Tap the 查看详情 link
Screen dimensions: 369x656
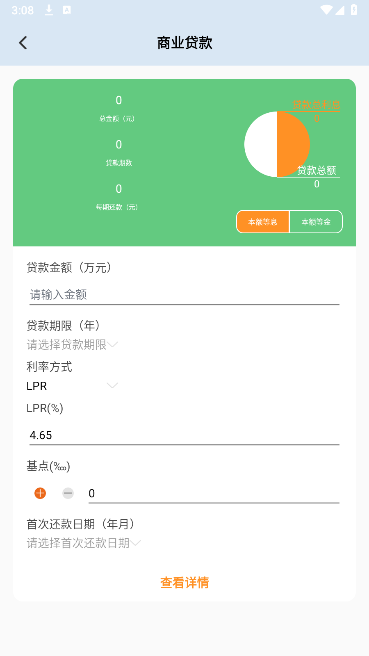(x=184, y=582)
